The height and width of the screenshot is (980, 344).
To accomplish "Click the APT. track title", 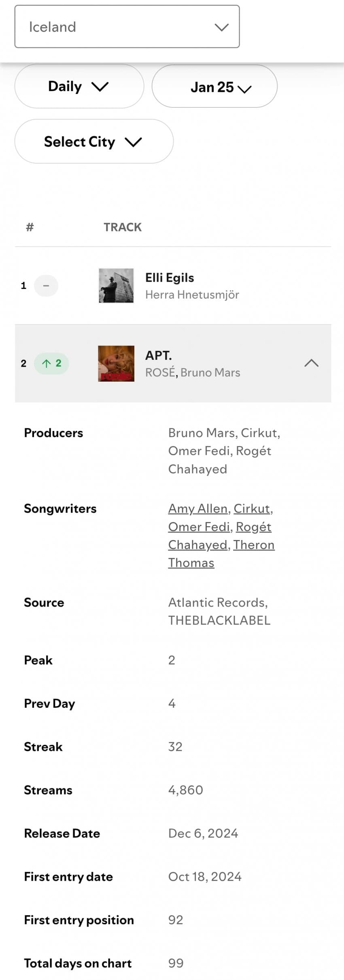I will [159, 355].
